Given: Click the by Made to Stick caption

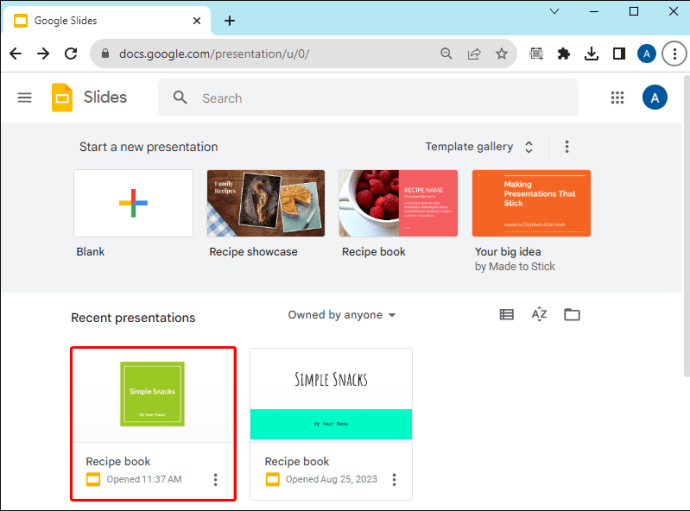Looking at the screenshot, I should 515,266.
